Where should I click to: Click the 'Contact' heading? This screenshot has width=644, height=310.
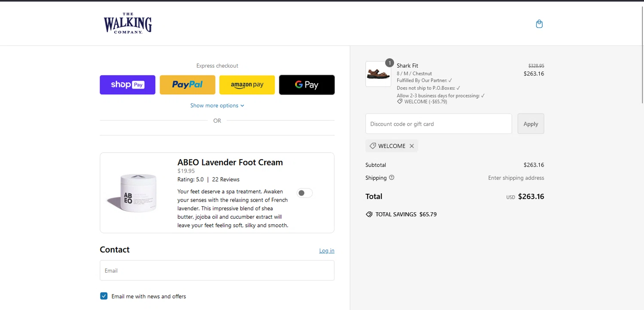pos(115,250)
